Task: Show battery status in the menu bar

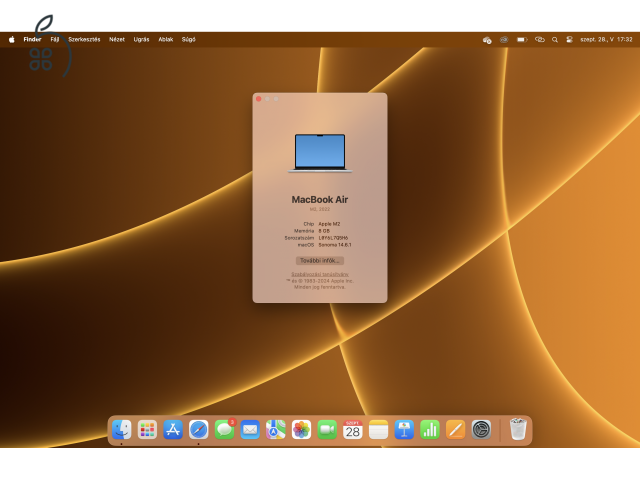Action: click(522, 40)
